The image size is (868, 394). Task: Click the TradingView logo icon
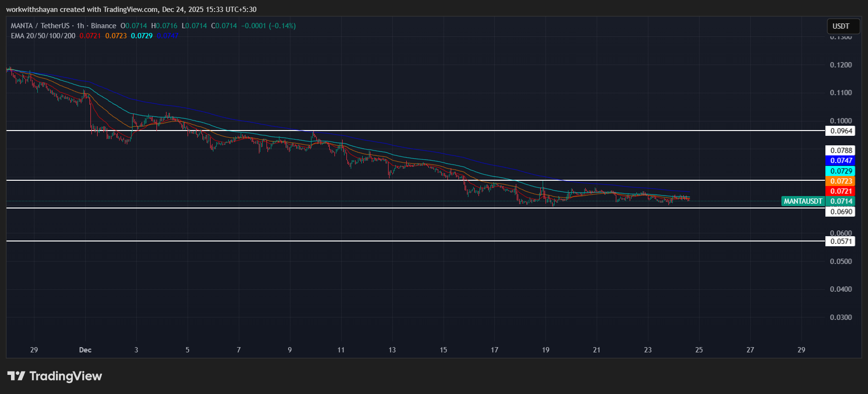pos(16,376)
